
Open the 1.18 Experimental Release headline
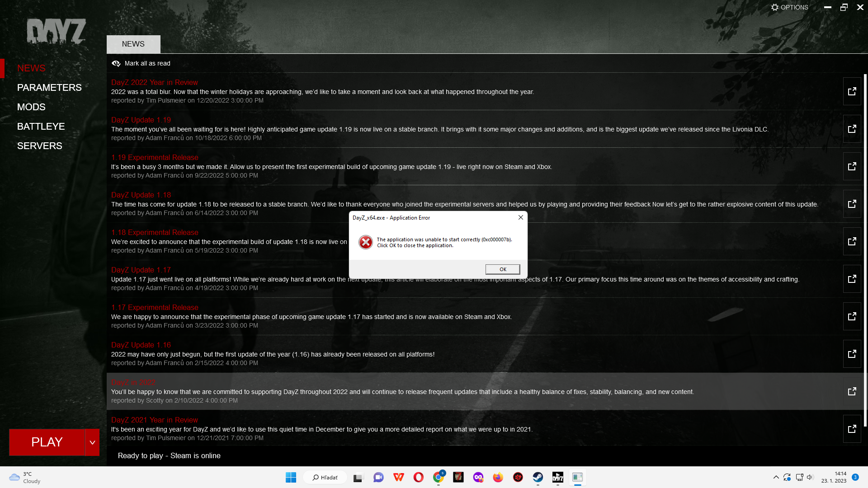point(155,232)
